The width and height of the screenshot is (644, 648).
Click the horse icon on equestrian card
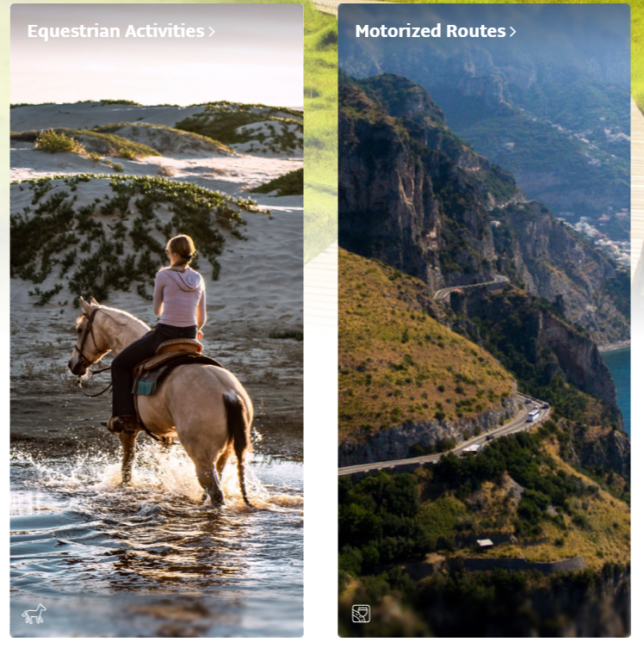coord(34,614)
